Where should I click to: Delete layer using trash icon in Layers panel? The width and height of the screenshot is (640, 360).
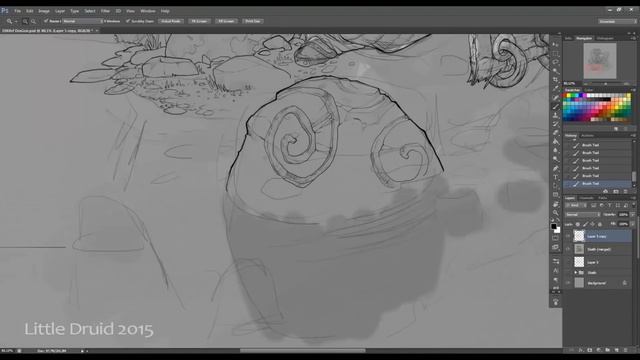pyautogui.click(x=625, y=350)
